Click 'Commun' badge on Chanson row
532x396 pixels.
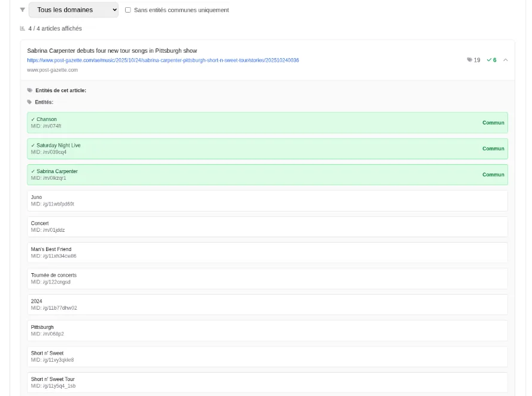click(493, 123)
